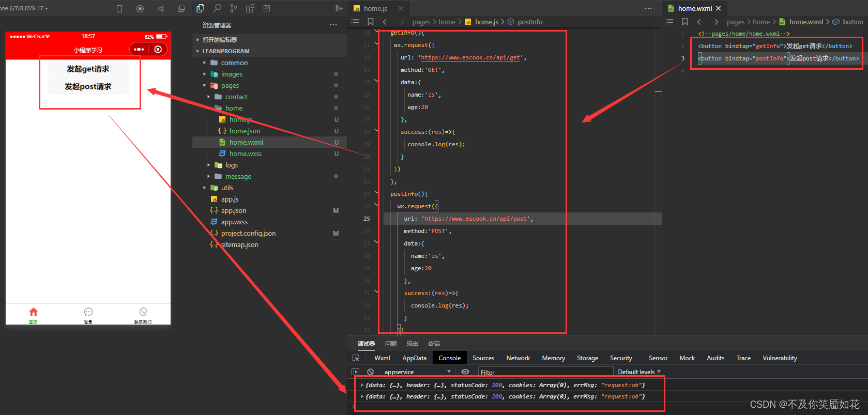868x415 pixels.
Task: Close the home.js editor tab
Action: [x=400, y=8]
